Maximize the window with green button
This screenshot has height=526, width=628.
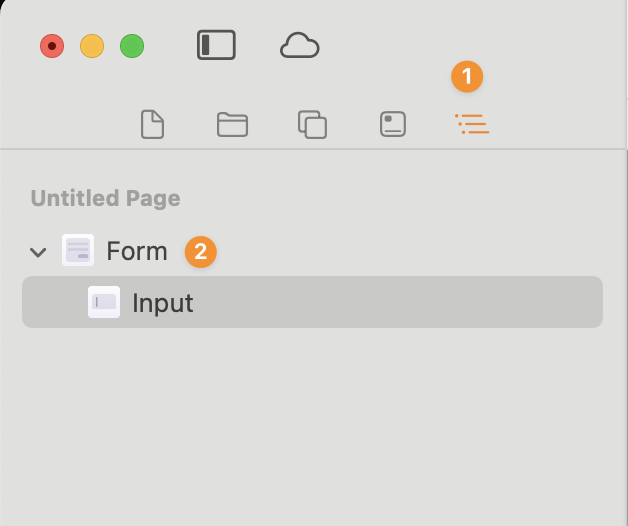coord(132,46)
